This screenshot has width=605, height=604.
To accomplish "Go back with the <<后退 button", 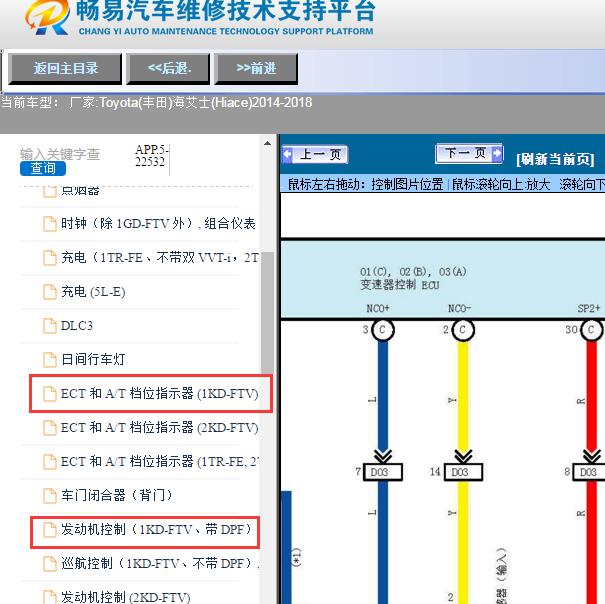I will point(168,69).
